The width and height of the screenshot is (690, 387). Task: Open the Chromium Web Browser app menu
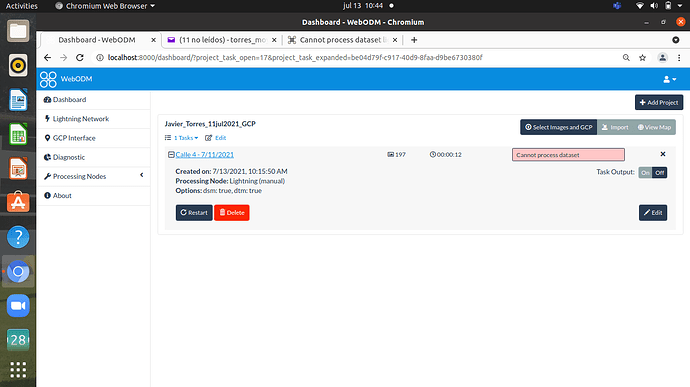click(x=105, y=6)
